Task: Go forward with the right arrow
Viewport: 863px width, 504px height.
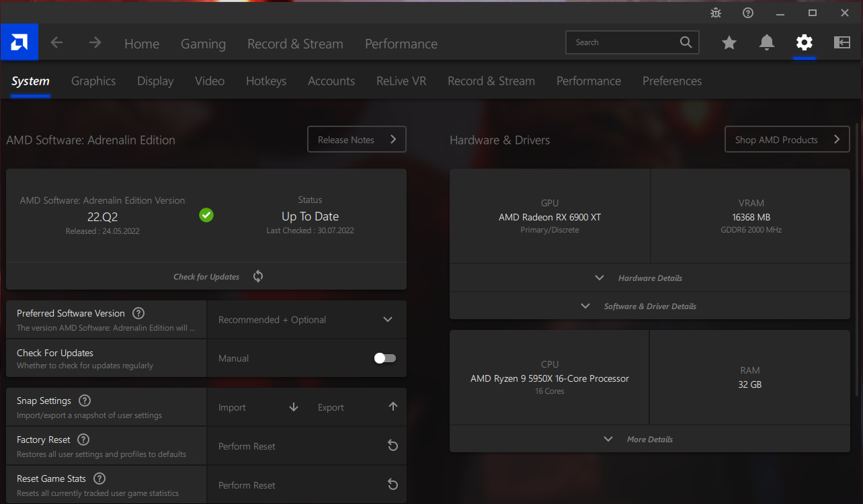Action: click(x=95, y=42)
